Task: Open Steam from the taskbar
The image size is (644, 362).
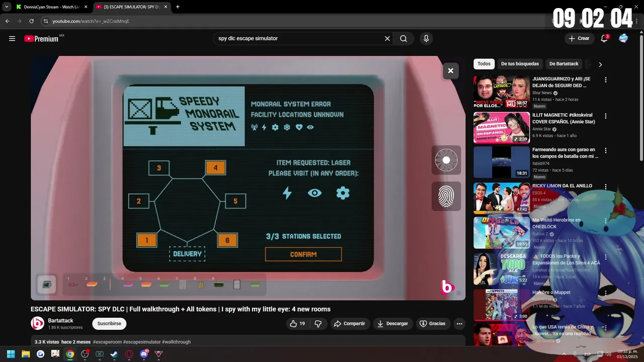Action: (114, 354)
